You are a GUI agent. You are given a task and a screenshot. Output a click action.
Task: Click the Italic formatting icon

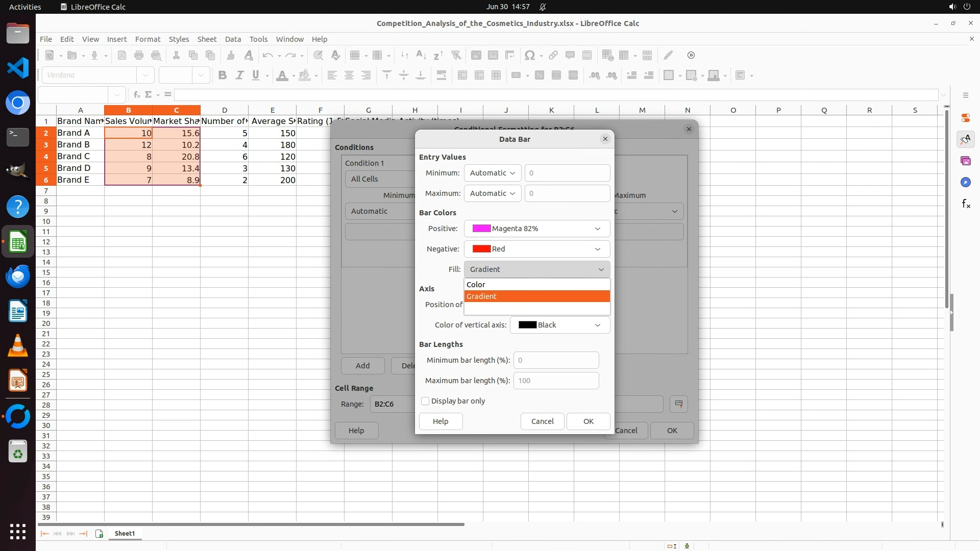tap(239, 76)
